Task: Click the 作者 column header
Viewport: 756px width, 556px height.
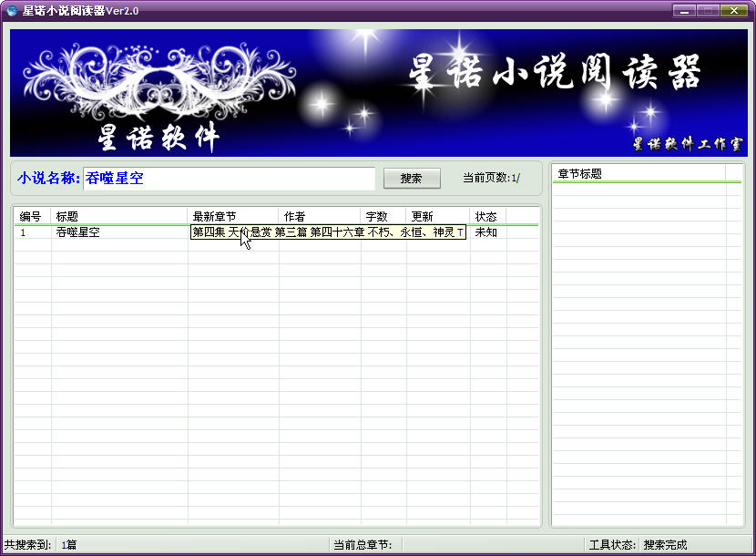Action: pos(319,217)
